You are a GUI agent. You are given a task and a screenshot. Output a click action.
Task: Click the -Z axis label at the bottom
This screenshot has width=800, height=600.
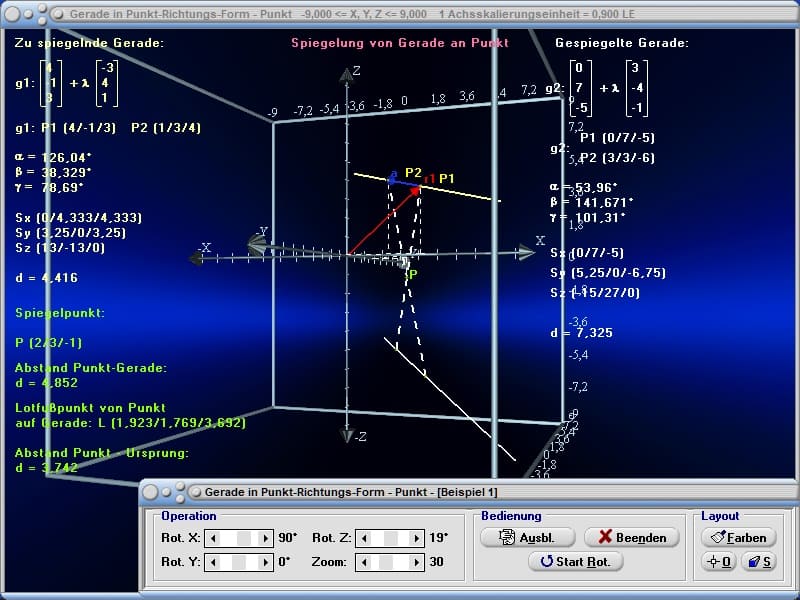(360, 437)
